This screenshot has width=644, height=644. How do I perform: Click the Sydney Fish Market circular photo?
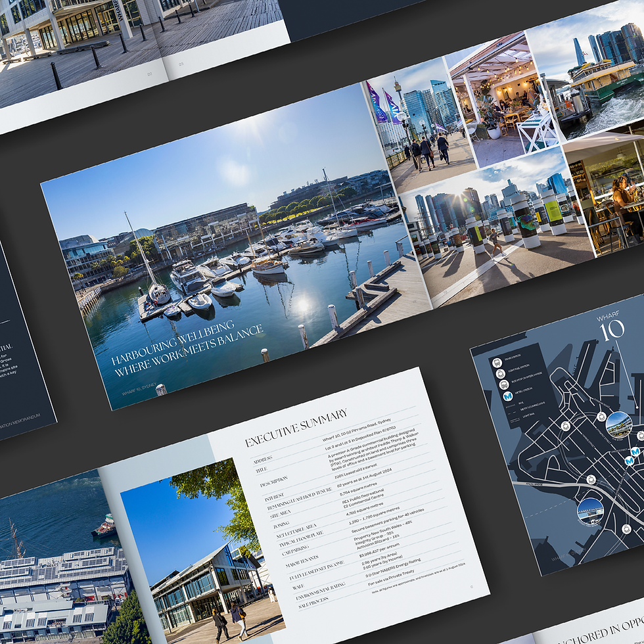[591, 510]
